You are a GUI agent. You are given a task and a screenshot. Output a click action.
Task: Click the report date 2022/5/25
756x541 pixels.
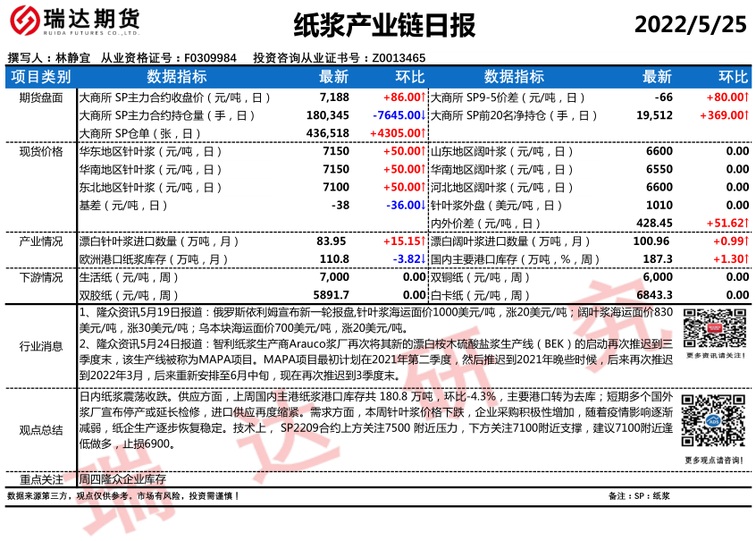click(689, 25)
